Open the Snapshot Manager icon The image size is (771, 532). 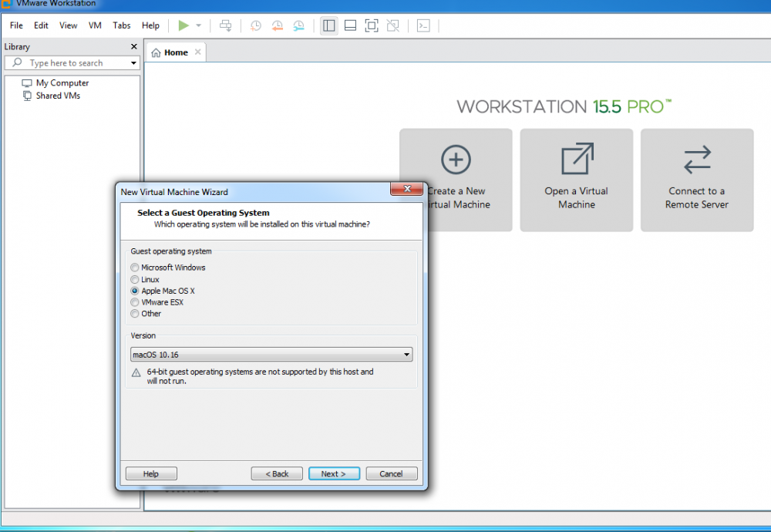click(x=298, y=25)
